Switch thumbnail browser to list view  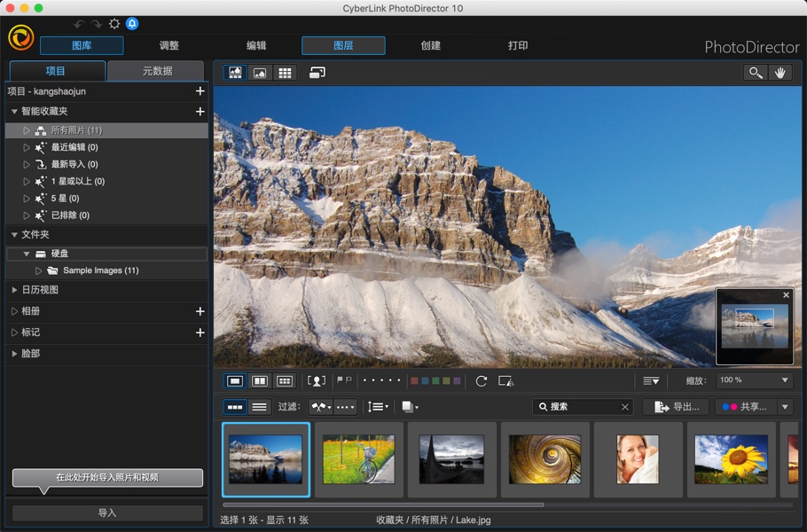pyautogui.click(x=258, y=407)
